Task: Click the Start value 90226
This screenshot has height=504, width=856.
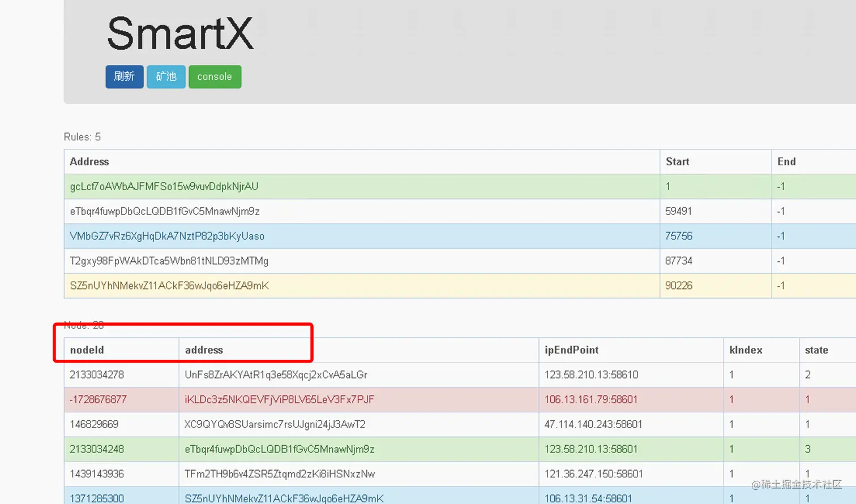Action: tap(679, 286)
